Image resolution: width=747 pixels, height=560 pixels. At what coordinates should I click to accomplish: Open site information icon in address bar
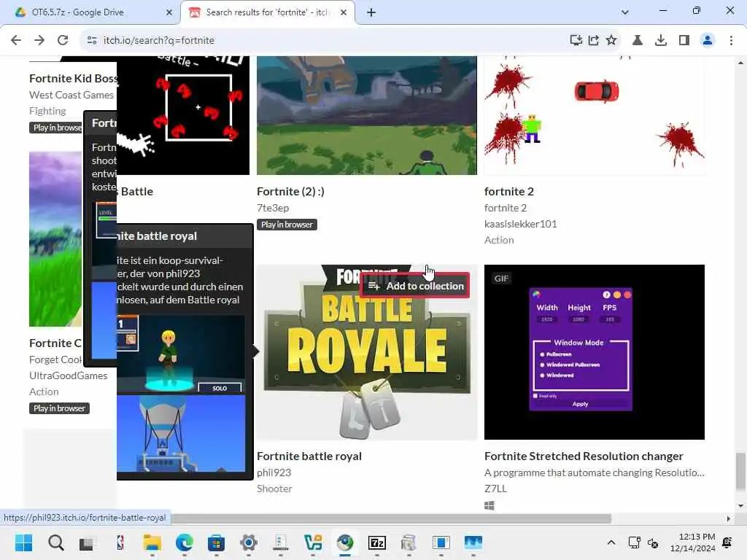pos(92,41)
